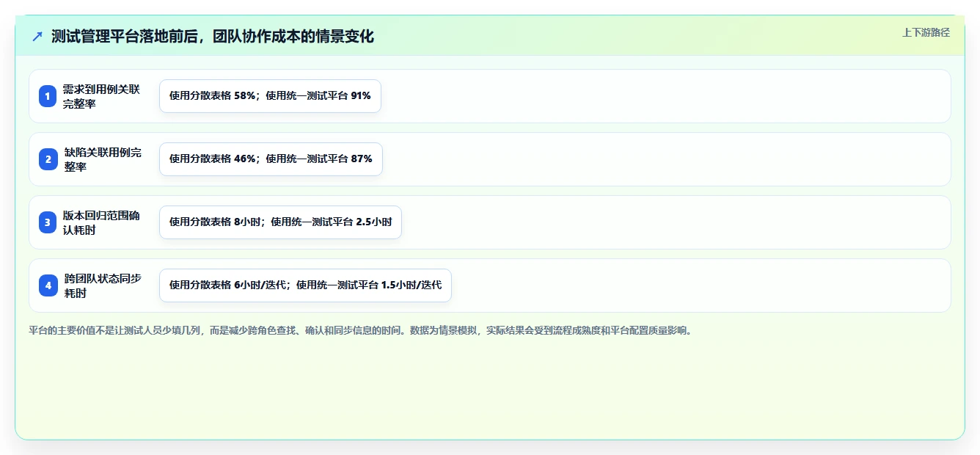Click the 上下游路径 label in the header
The height and width of the screenshot is (455, 980).
click(926, 32)
